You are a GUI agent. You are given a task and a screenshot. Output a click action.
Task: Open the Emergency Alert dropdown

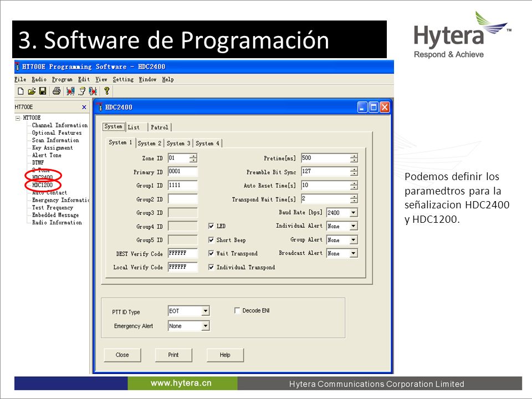(205, 326)
